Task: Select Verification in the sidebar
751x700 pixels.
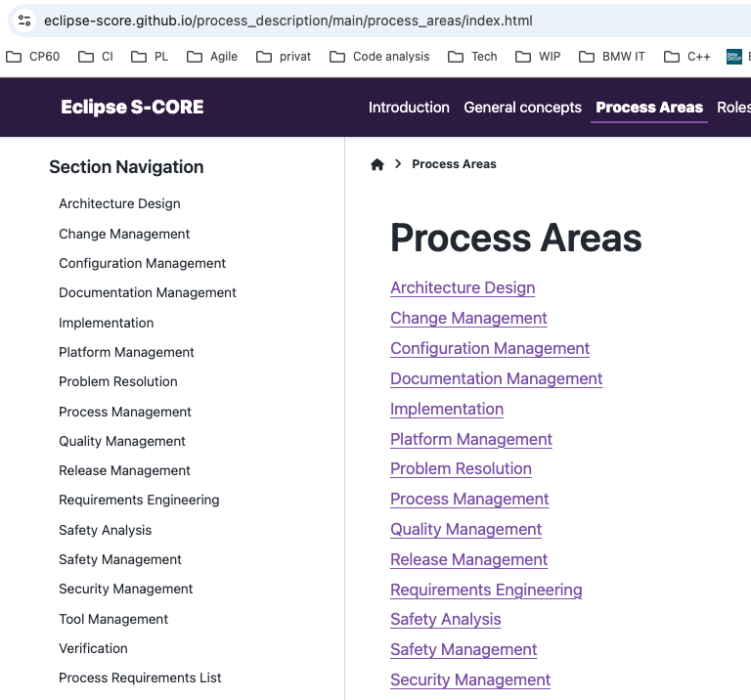Action: [93, 648]
